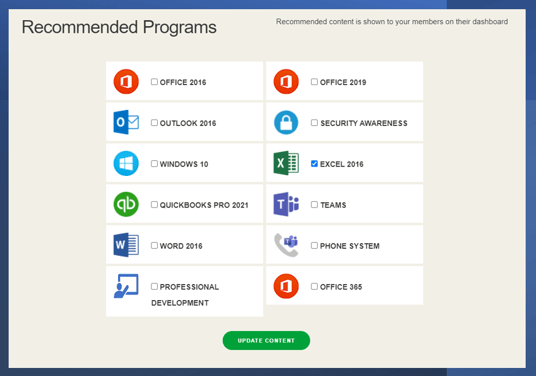Click the 'EXCEL 2016' label text
This screenshot has width=536, height=376.
341,164
